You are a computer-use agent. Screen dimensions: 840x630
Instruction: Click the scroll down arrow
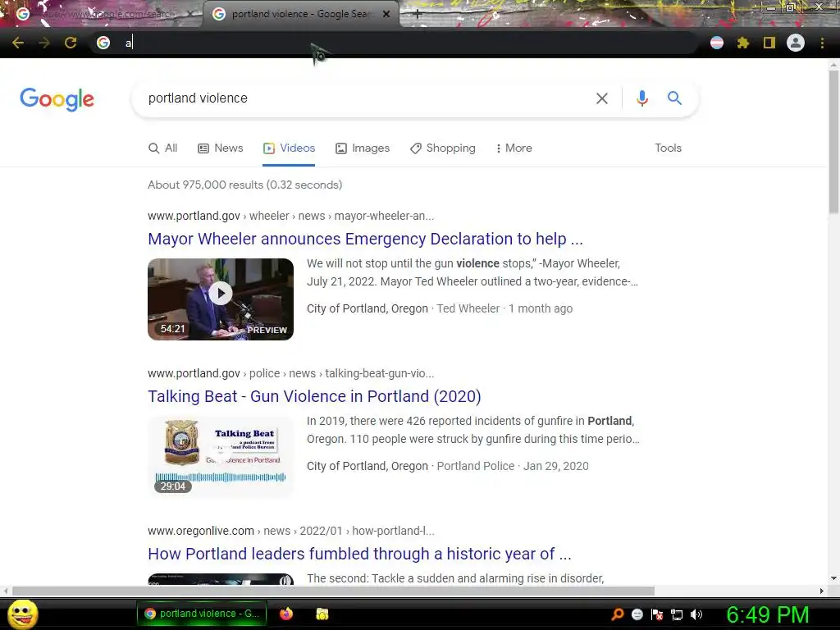(833, 578)
